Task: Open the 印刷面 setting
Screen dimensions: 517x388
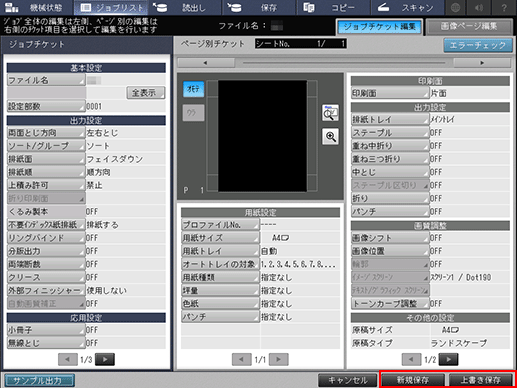Action: (390, 93)
